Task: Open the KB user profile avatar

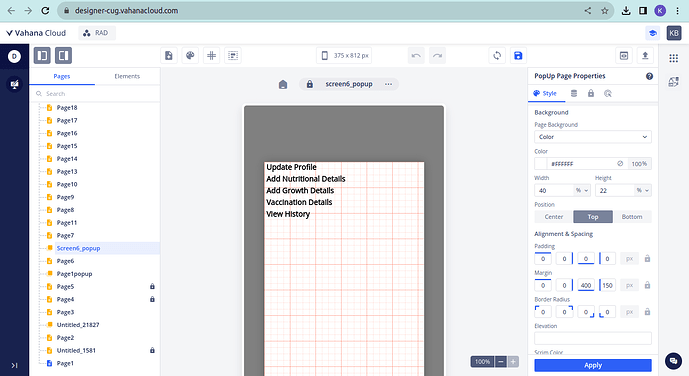Action: point(674,33)
